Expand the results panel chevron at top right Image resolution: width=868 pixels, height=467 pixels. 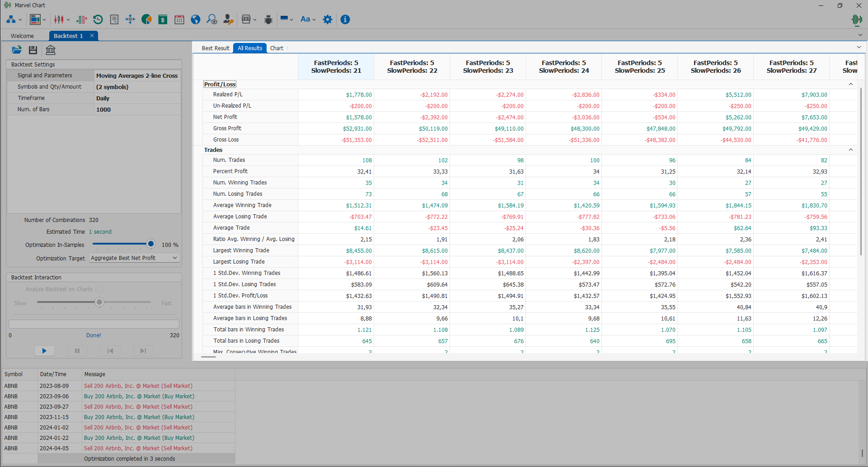click(859, 47)
